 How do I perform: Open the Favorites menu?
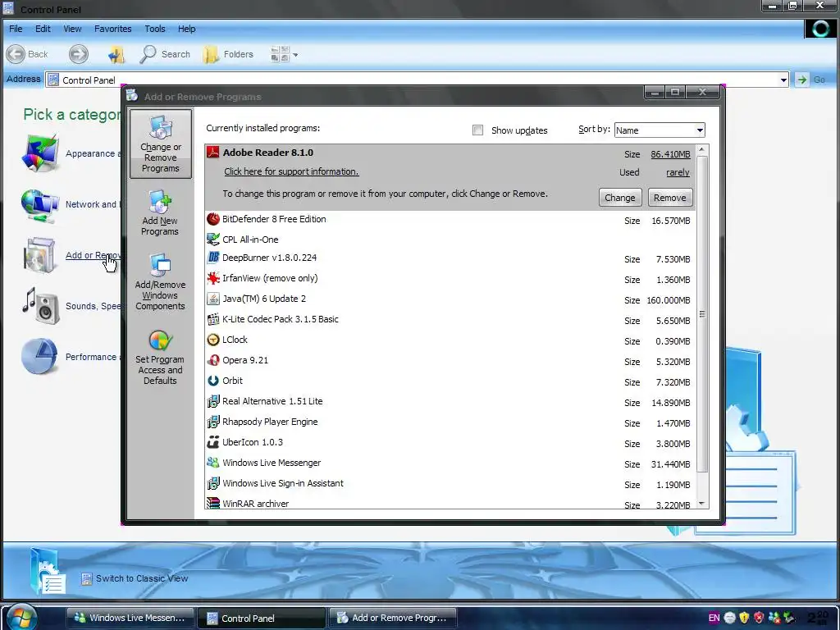coord(112,29)
